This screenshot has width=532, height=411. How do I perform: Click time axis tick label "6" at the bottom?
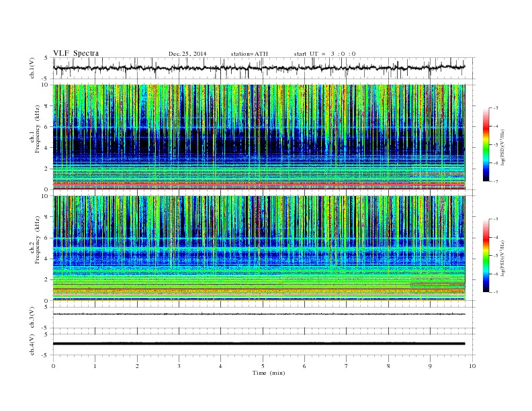pyautogui.click(x=304, y=366)
